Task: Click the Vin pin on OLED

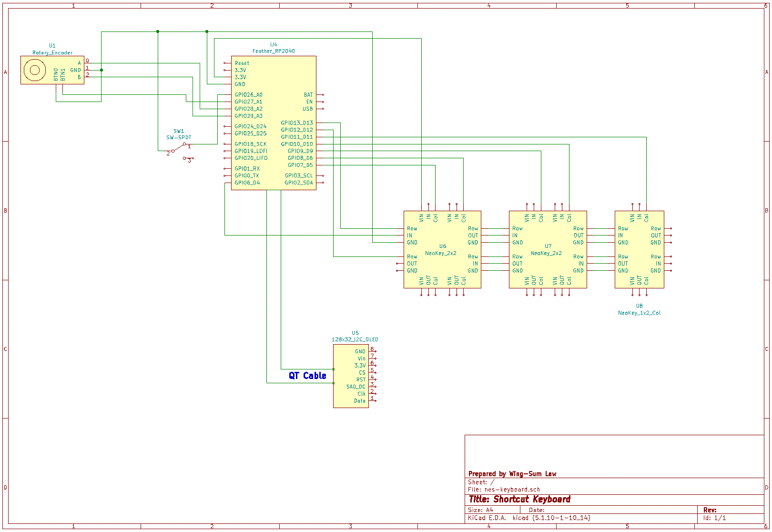Action: tap(361, 358)
